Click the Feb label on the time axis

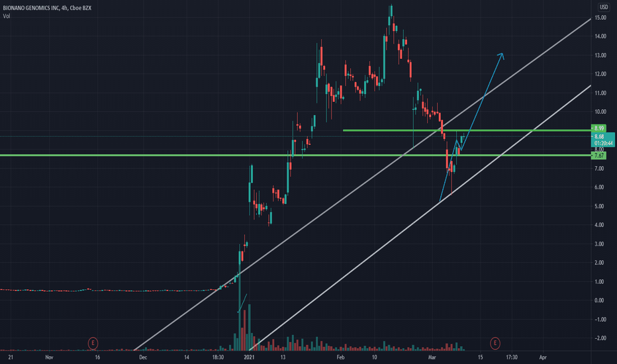click(340, 357)
